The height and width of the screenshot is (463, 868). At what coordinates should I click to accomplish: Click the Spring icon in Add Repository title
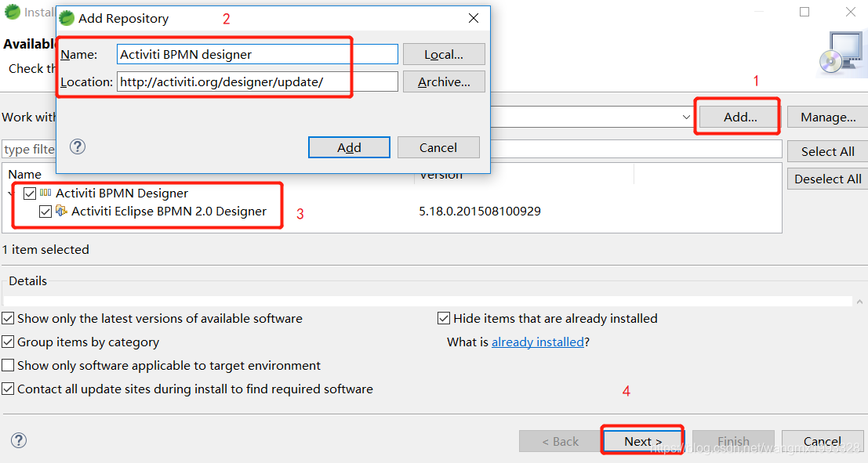[x=67, y=18]
